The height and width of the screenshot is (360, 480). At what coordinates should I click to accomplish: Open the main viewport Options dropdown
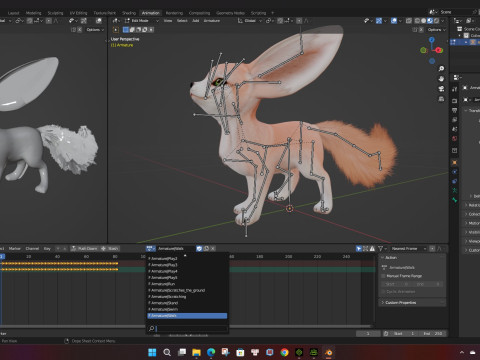tap(436, 30)
